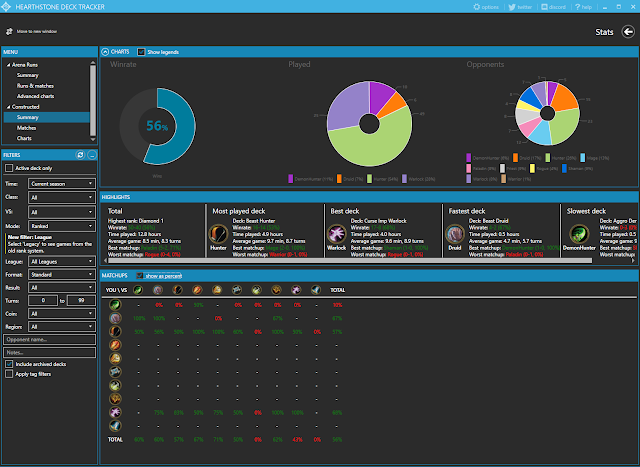Open the Mode dropdown set to Ranked

(x=62, y=226)
